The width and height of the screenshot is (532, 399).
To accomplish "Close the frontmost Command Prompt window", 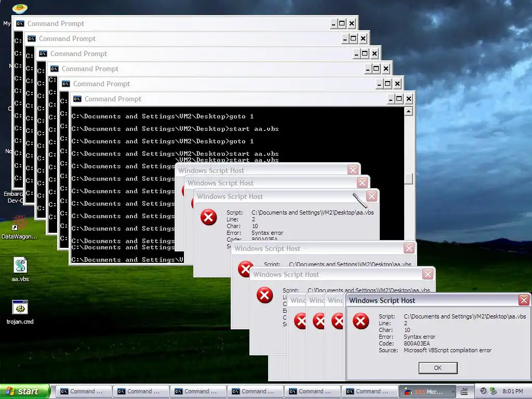I will [x=409, y=99].
